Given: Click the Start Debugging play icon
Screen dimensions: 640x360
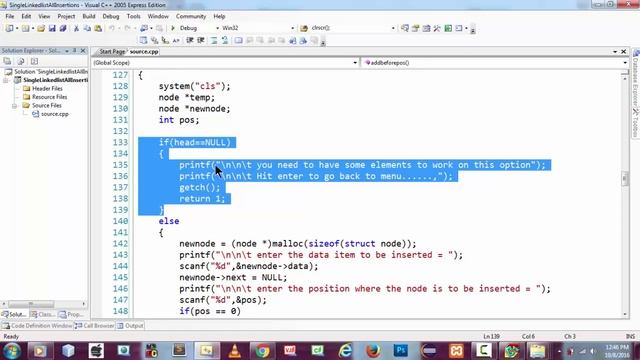Looking at the screenshot, I should 173,28.
